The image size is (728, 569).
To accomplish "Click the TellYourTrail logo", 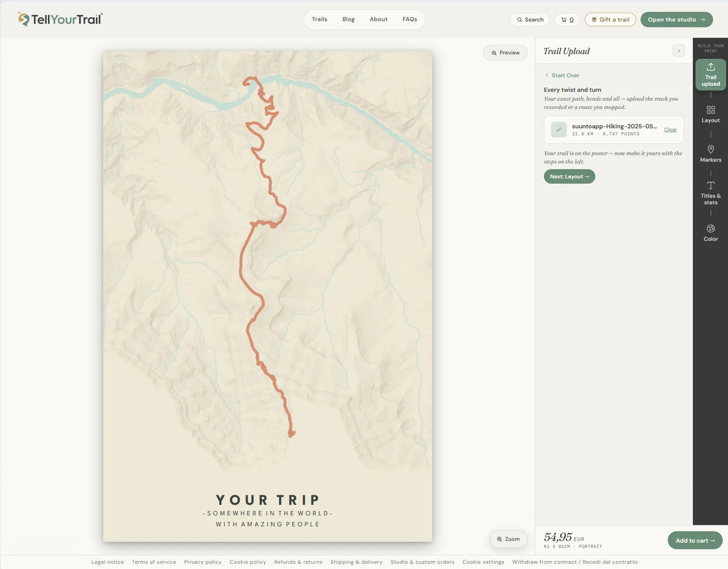I will pos(61,19).
